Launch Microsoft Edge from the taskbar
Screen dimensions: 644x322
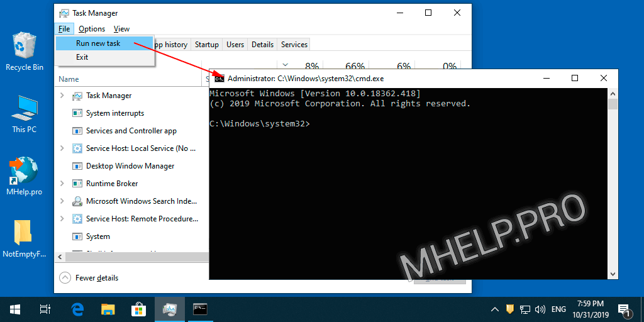point(77,309)
